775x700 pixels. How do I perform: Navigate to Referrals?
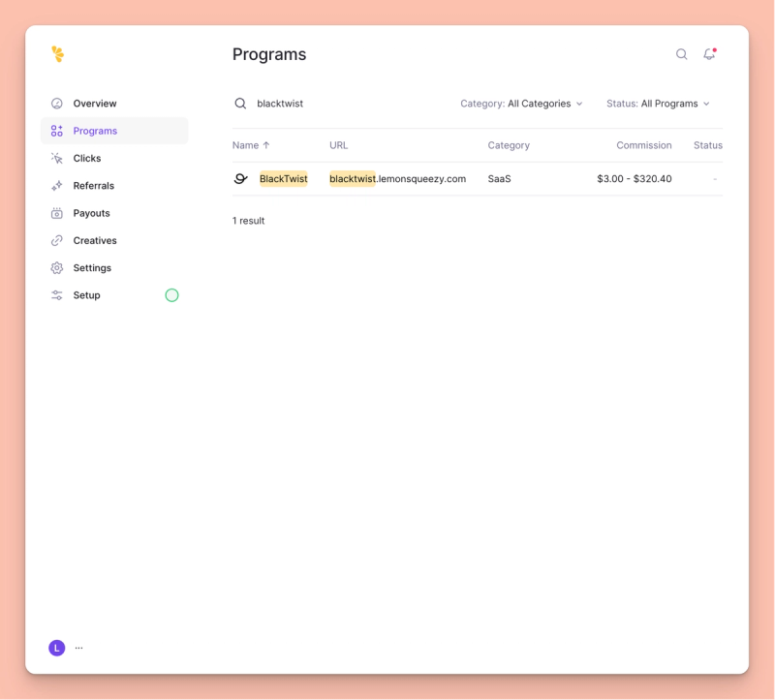pyautogui.click(x=114, y=186)
